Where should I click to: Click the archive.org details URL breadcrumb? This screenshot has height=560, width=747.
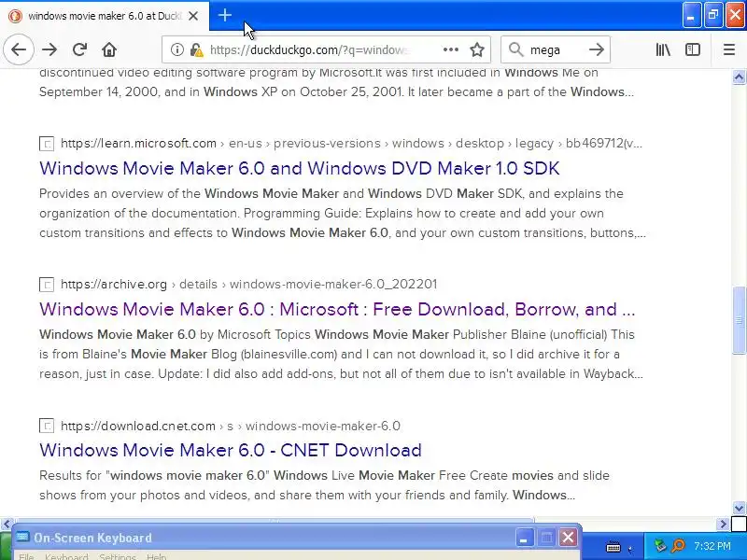[x=248, y=285]
